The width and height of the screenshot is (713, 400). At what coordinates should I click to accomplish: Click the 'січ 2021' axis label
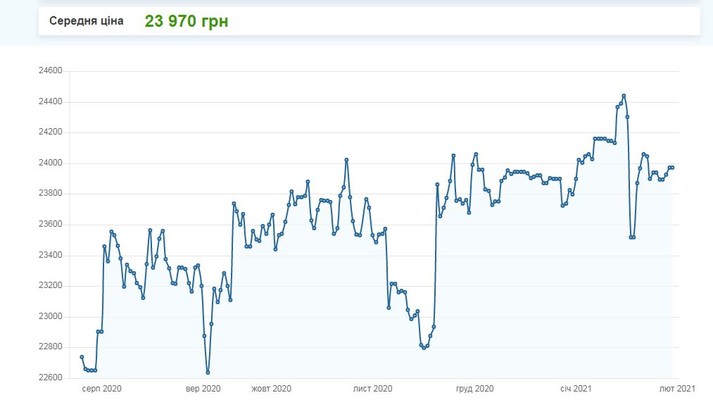pos(577,388)
